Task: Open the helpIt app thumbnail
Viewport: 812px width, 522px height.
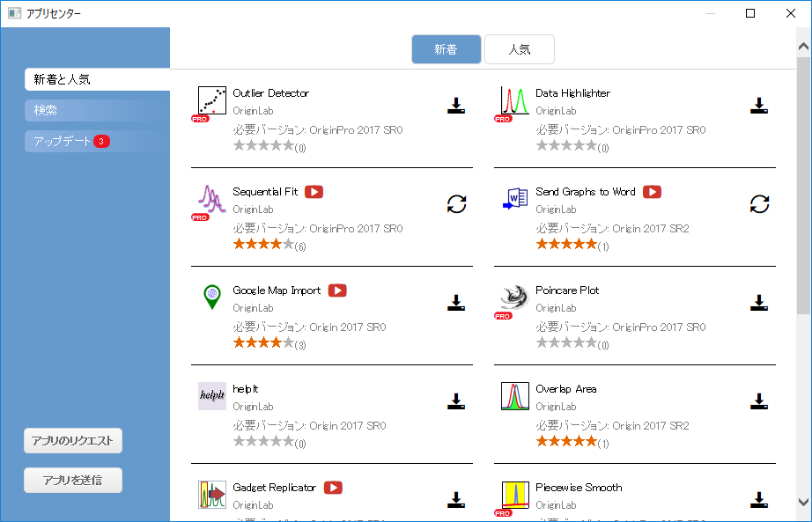Action: (x=211, y=396)
